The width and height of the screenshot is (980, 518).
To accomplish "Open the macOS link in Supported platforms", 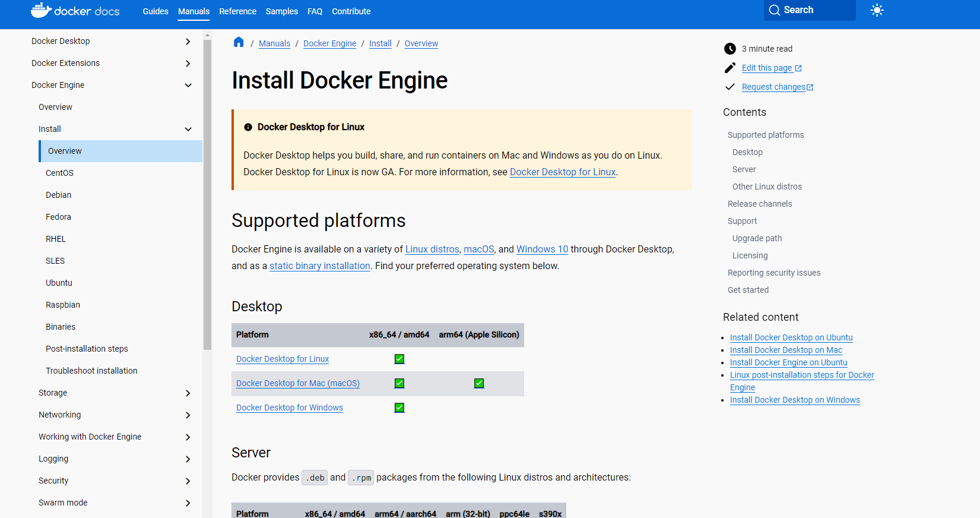I will click(479, 249).
